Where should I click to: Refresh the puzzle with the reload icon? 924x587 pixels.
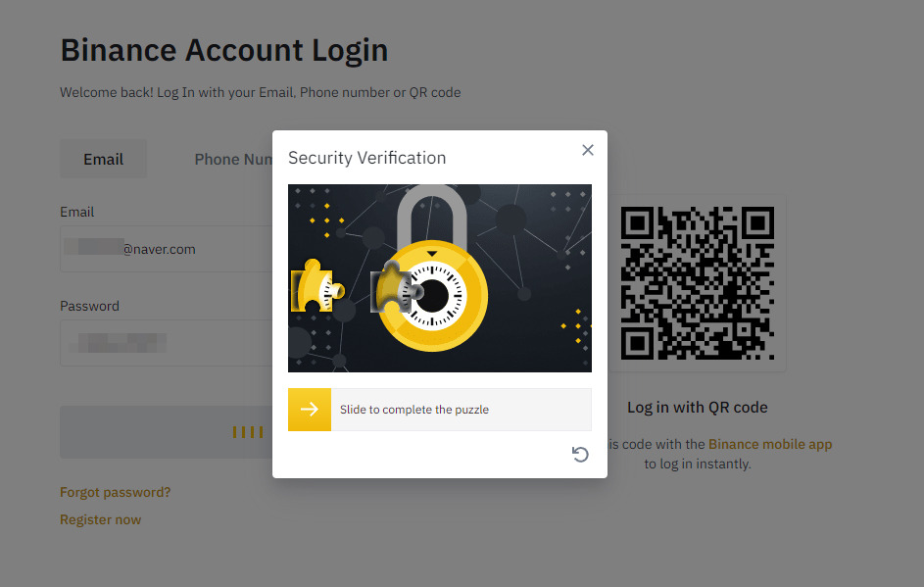tap(580, 455)
